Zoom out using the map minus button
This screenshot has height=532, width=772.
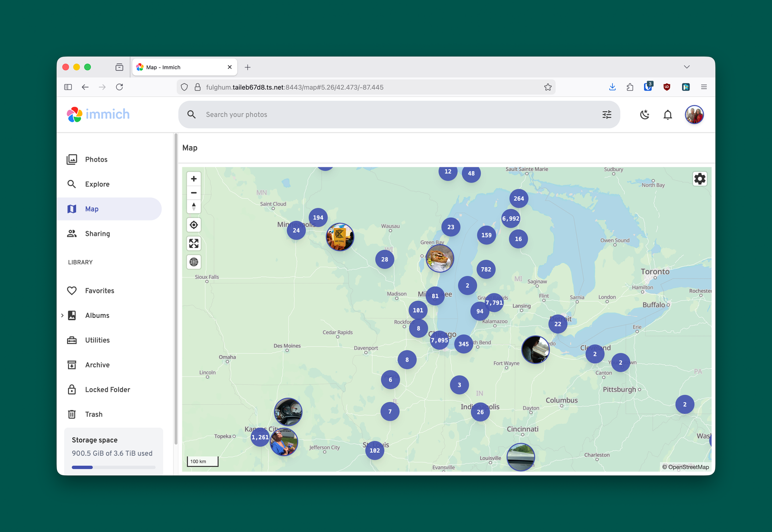193,193
